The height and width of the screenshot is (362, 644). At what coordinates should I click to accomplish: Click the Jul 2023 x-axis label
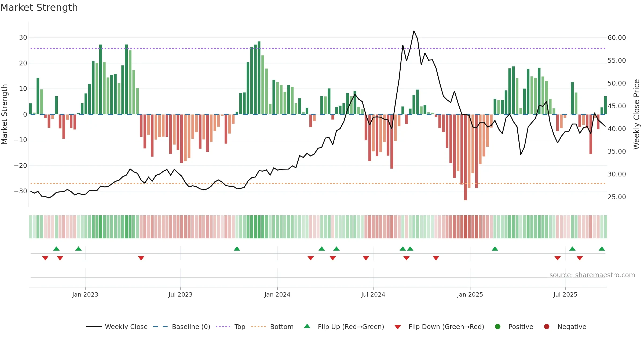pos(180,294)
